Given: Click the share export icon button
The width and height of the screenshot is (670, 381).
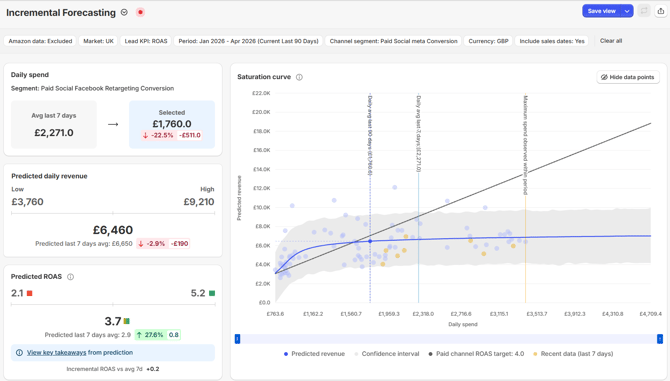Looking at the screenshot, I should click(661, 11).
